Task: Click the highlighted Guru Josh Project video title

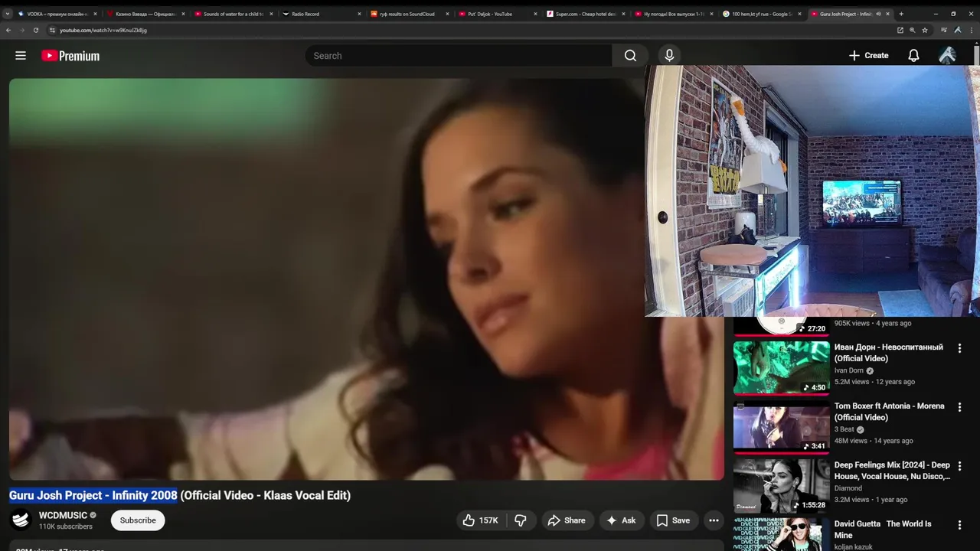Action: [93, 495]
